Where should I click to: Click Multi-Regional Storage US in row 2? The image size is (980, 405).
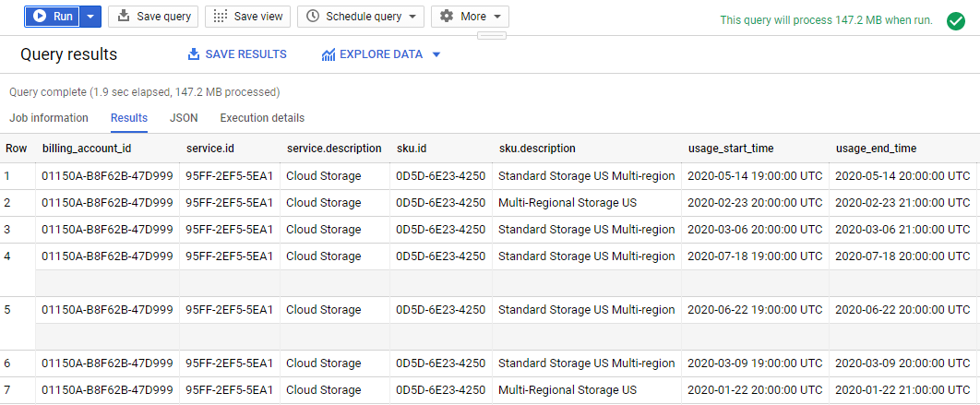click(x=568, y=203)
